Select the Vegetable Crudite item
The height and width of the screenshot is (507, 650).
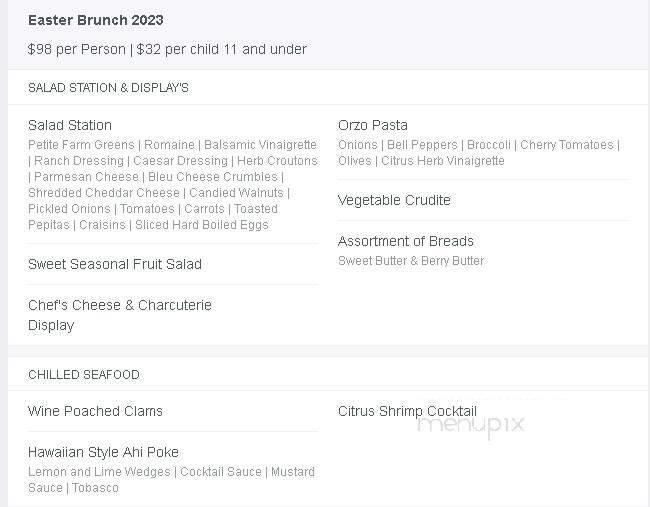pos(394,200)
